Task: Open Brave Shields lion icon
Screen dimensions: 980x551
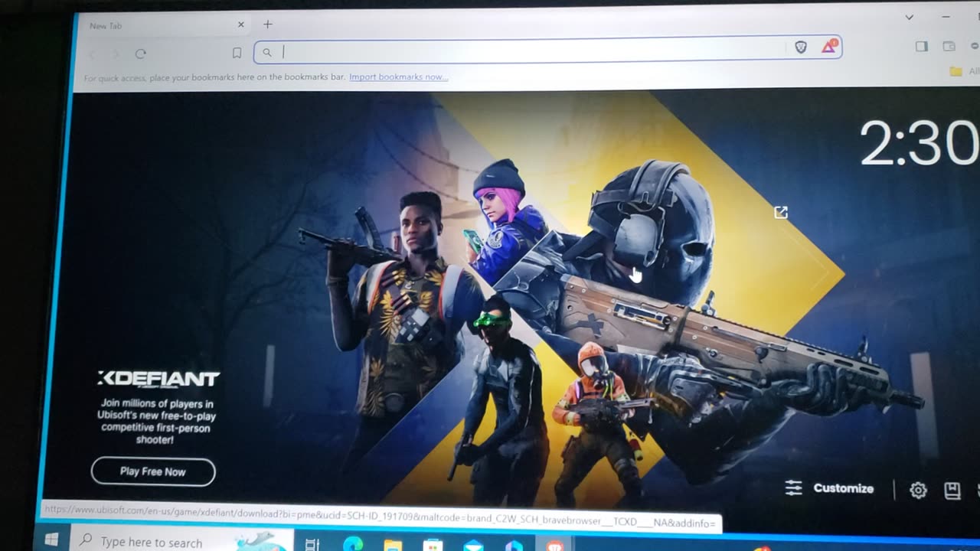Action: click(801, 47)
